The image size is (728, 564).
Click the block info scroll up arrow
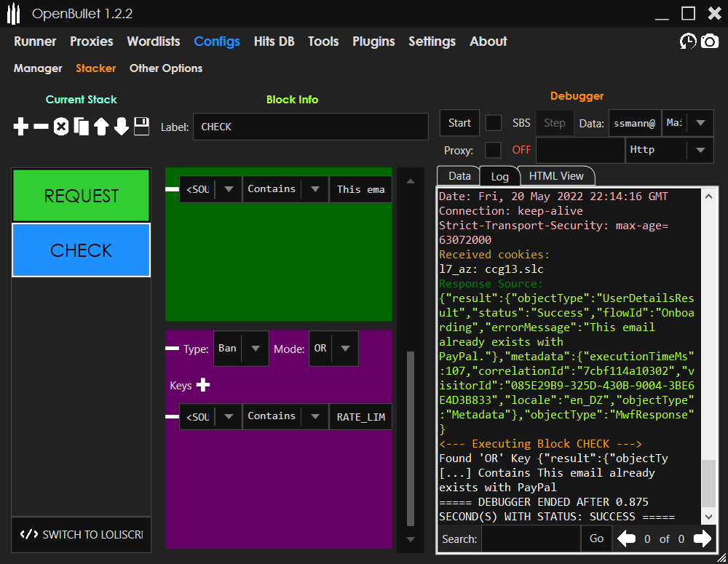click(x=411, y=181)
